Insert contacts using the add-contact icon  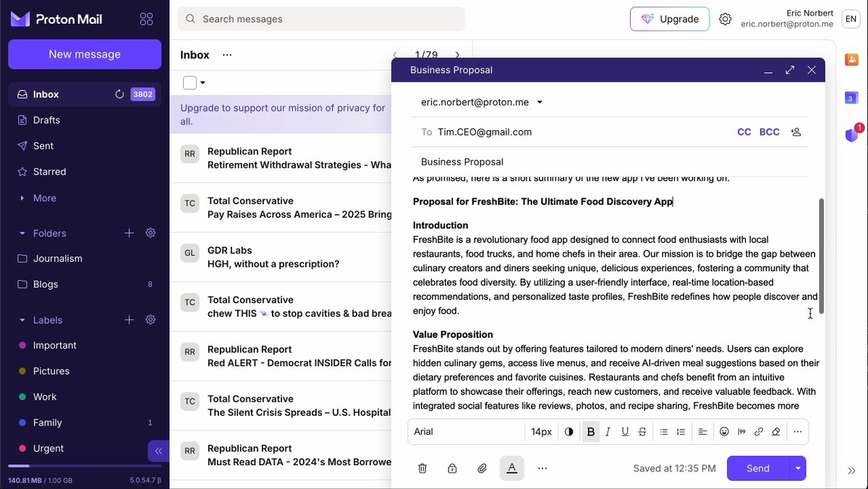(x=796, y=132)
